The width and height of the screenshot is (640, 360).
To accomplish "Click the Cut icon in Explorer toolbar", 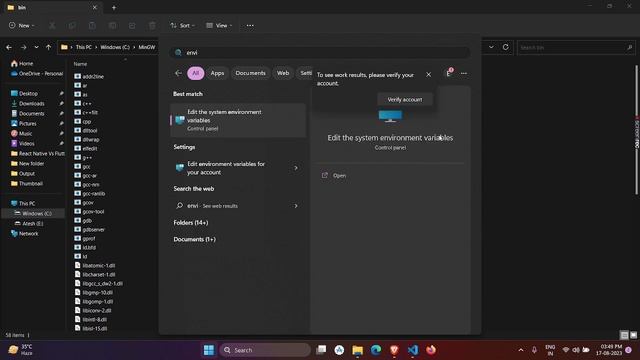I will (52, 26).
